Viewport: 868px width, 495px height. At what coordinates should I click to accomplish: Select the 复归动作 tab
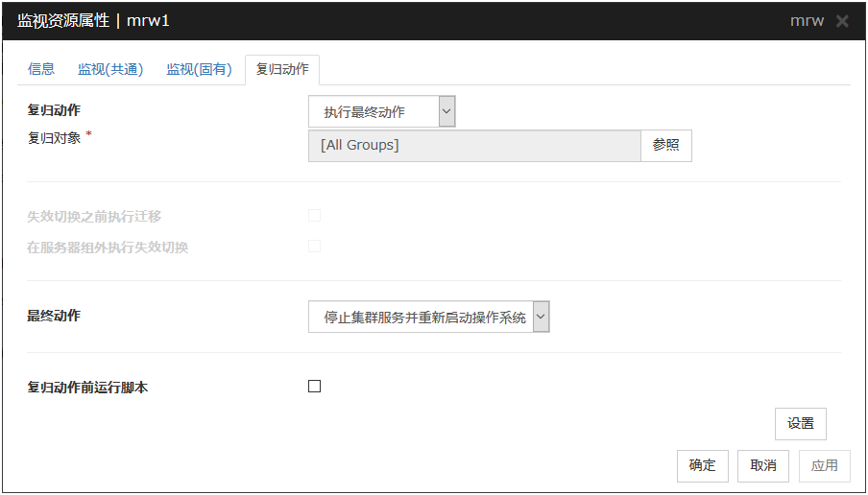pos(282,69)
